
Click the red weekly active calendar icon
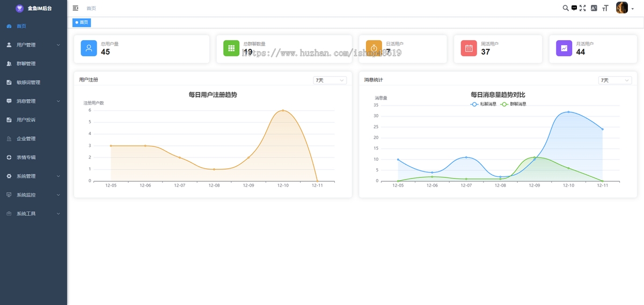coord(469,48)
